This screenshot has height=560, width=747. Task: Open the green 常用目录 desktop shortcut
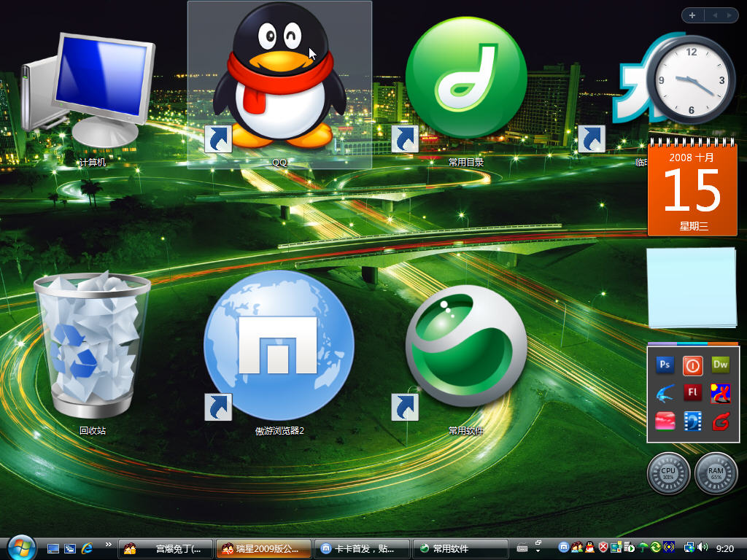pyautogui.click(x=466, y=90)
